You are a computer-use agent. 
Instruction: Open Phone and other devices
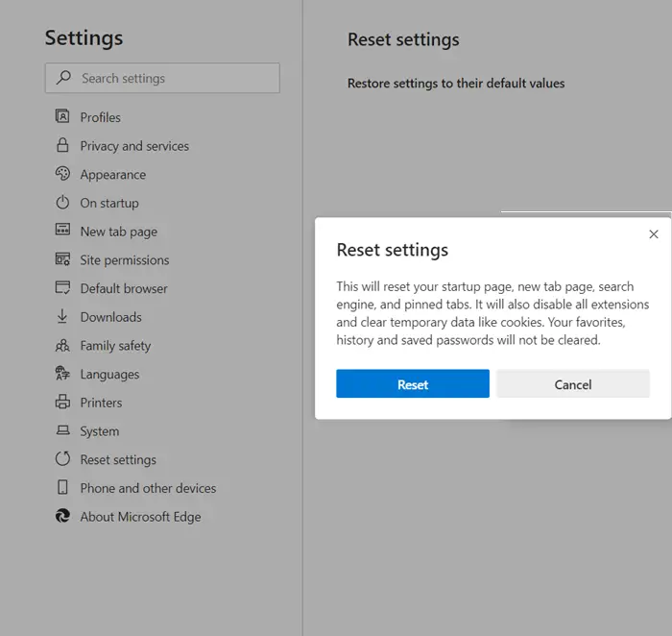point(148,488)
